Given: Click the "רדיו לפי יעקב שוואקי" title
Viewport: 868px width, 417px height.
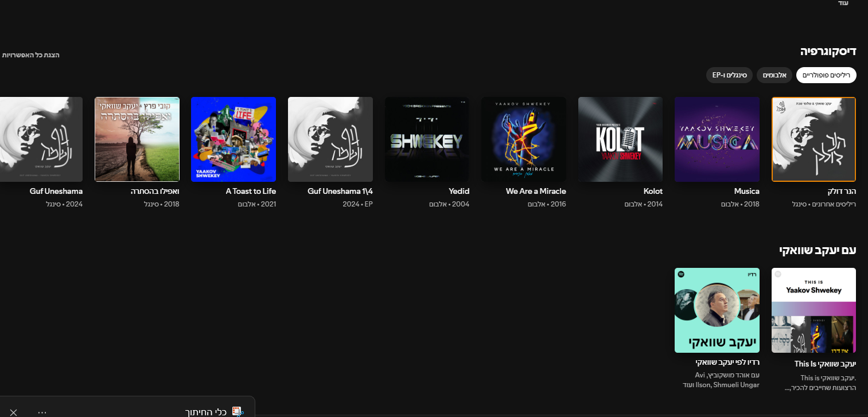Looking at the screenshot, I should coord(727,363).
